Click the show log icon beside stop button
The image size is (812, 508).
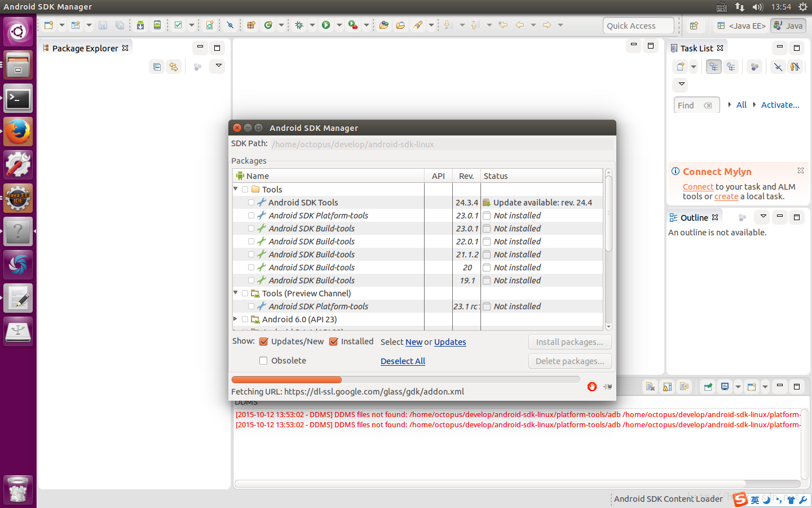click(x=607, y=387)
